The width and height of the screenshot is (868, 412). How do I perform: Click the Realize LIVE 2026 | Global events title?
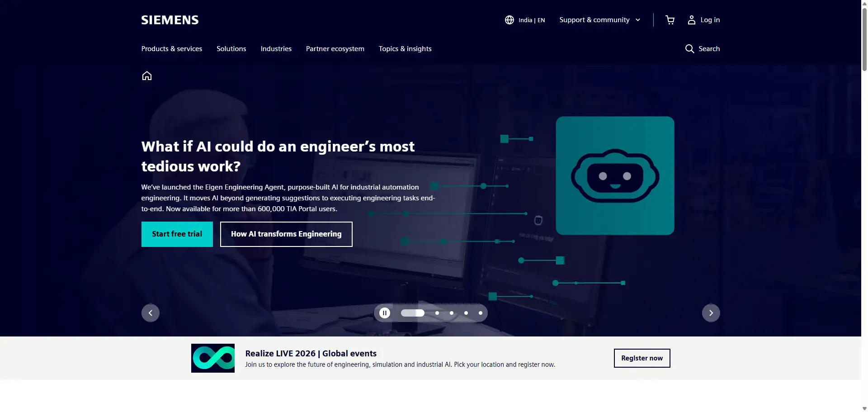[311, 354]
